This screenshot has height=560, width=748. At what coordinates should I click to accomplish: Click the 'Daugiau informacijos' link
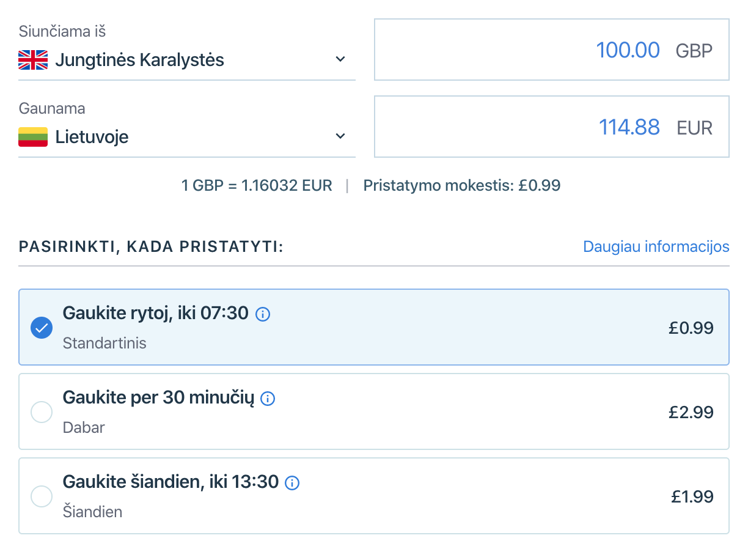pos(656,246)
